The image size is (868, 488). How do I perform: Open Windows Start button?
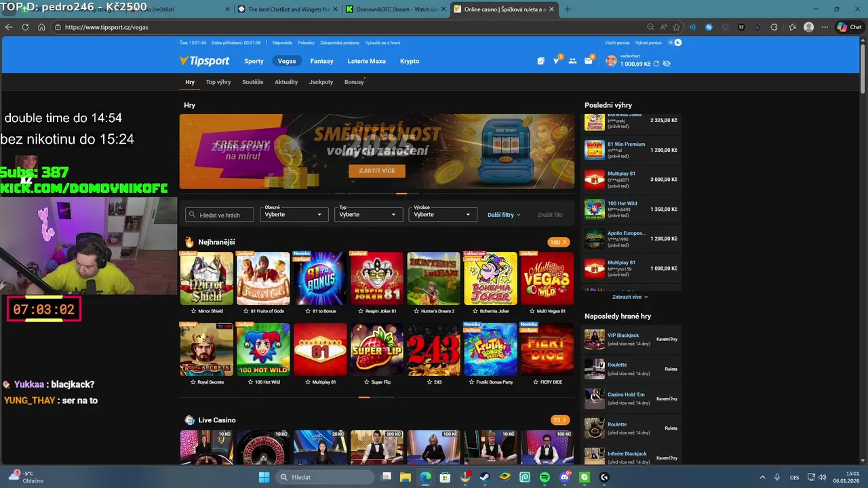[x=264, y=477]
